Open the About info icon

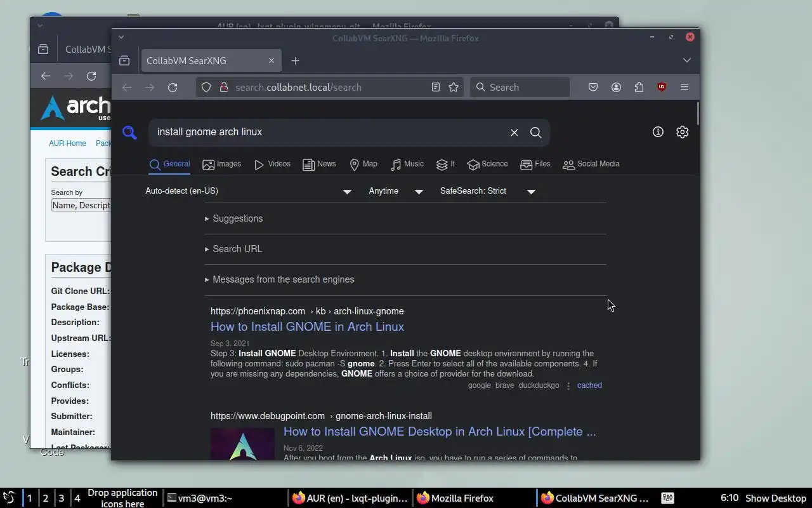click(658, 131)
